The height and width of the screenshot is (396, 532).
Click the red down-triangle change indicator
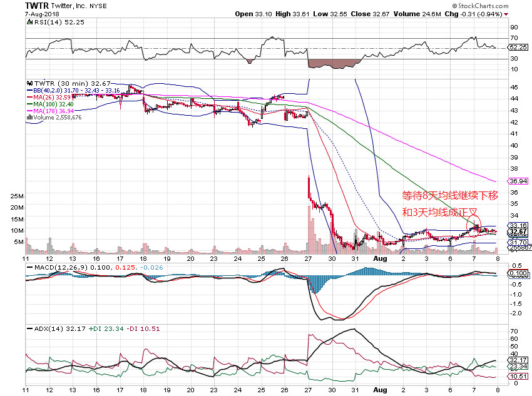[x=506, y=14]
